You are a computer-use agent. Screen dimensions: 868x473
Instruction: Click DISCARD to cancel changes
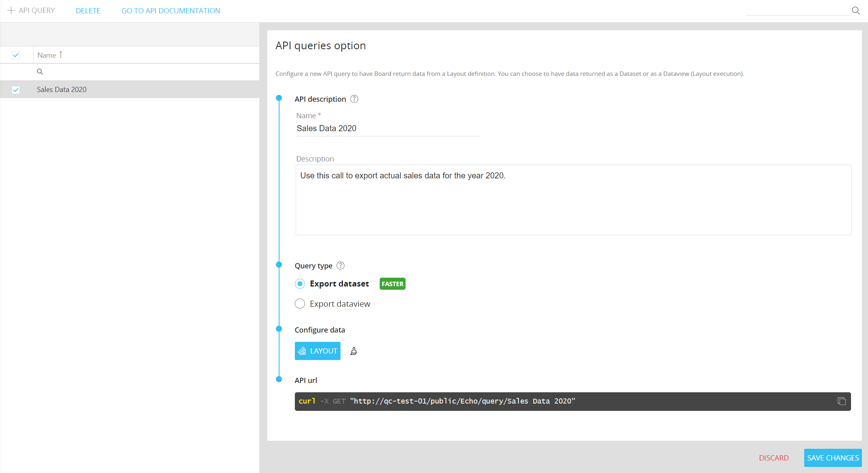click(x=773, y=458)
